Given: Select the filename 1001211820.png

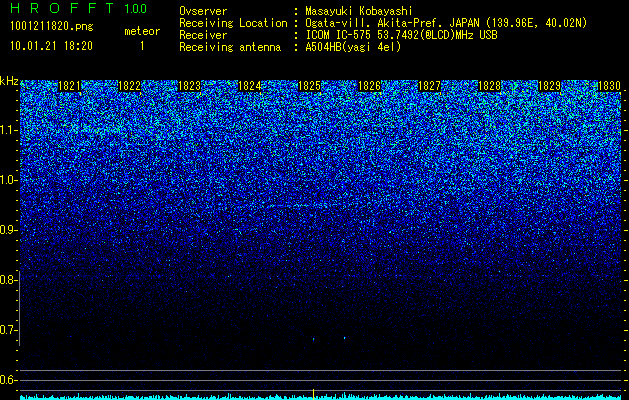Looking at the screenshot, I should point(51,26).
